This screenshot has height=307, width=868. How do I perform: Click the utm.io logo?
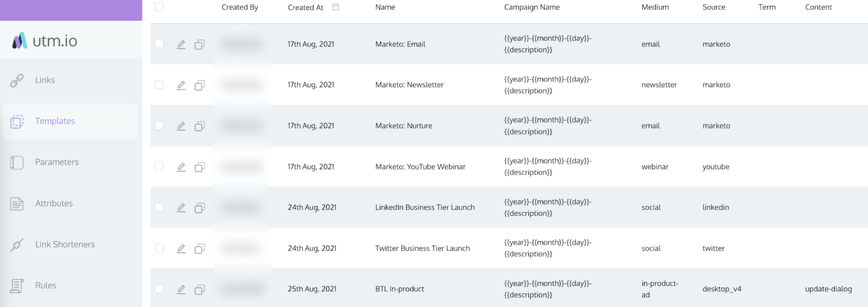45,41
